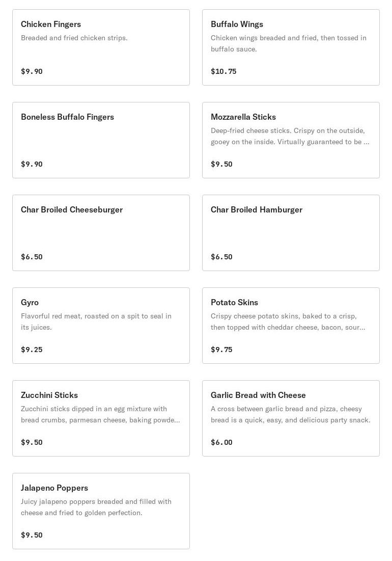Click the Buffalo Wings $10.75 price

pos(223,71)
